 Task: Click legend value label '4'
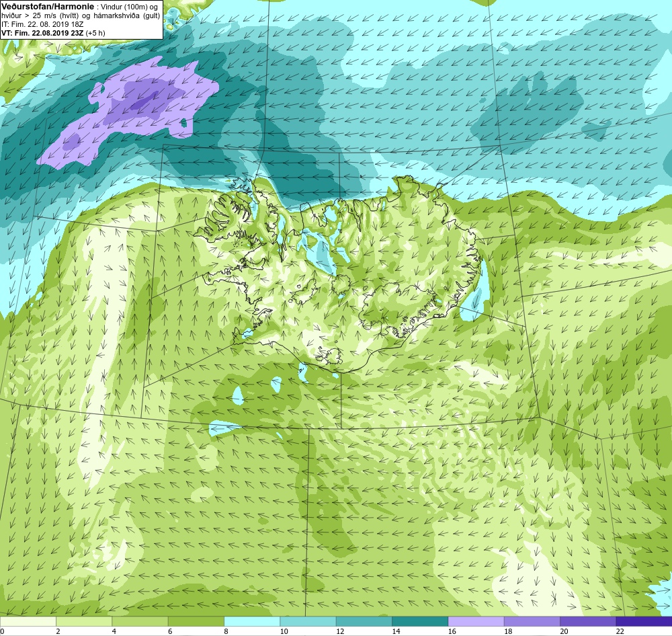[114, 631]
